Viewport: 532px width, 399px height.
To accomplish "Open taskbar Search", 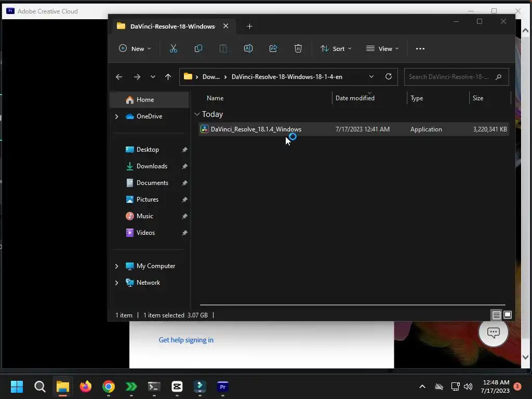I will (x=39, y=387).
